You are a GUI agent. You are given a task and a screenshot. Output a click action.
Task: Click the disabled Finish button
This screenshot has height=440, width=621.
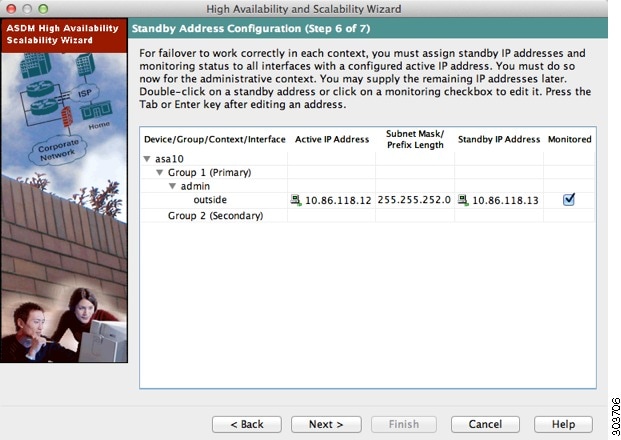(404, 424)
